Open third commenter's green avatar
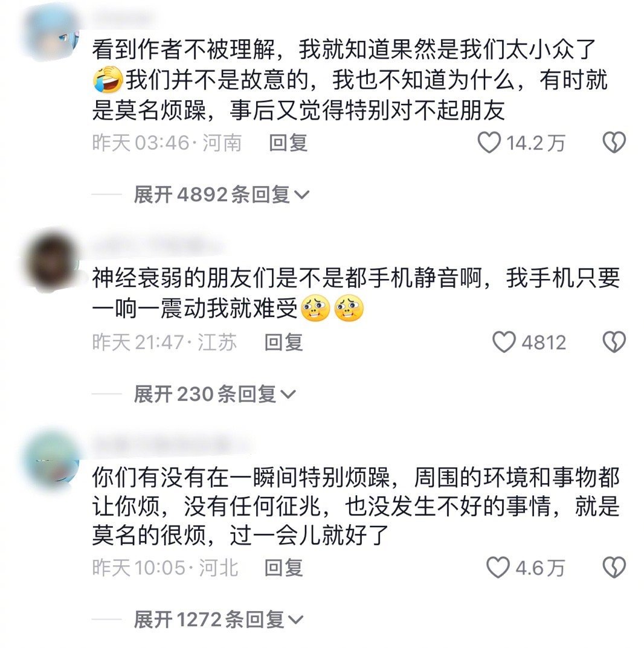The height and width of the screenshot is (648, 644). pyautogui.click(x=53, y=459)
